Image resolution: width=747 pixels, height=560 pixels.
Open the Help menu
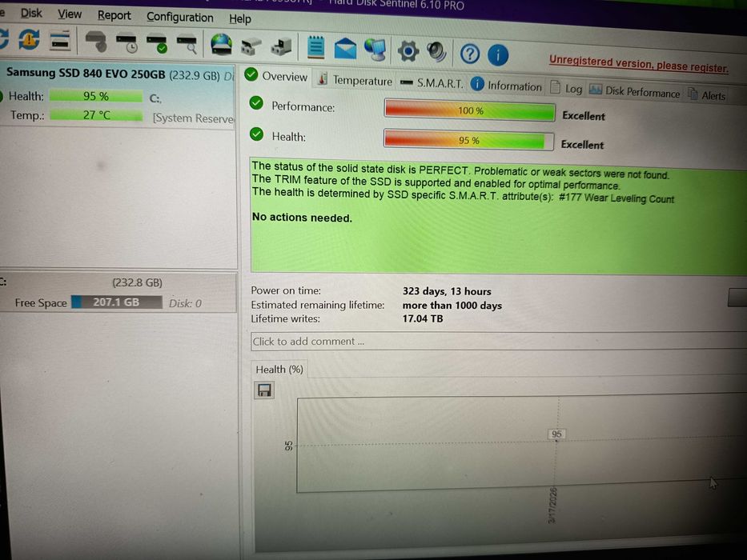[239, 18]
